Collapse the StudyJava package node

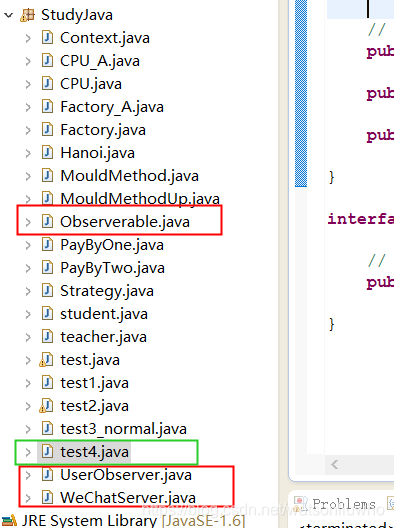[x=8, y=15]
